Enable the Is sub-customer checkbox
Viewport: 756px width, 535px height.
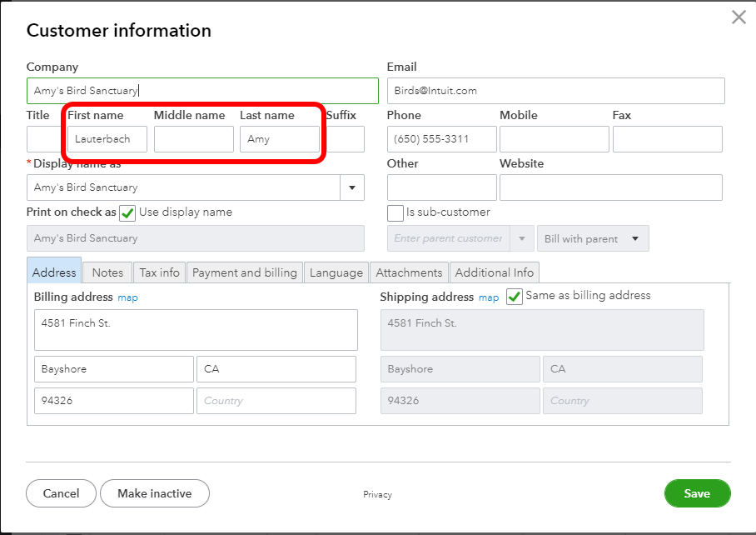[395, 212]
